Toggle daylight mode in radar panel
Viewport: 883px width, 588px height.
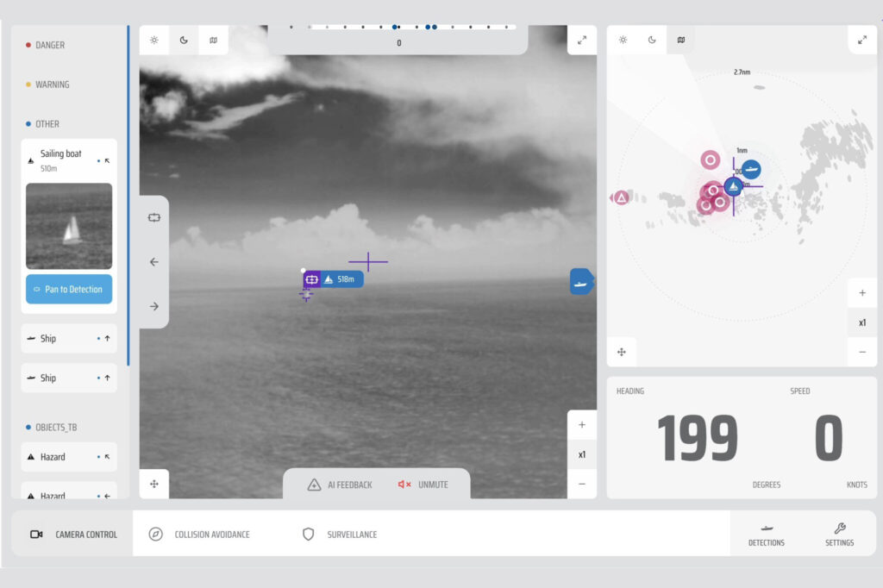pyautogui.click(x=623, y=40)
